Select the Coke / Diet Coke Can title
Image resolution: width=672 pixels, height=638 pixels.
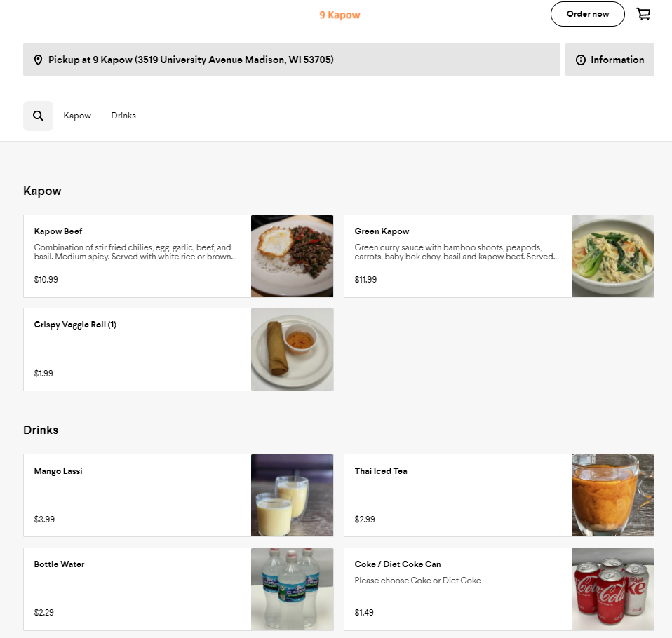(398, 564)
